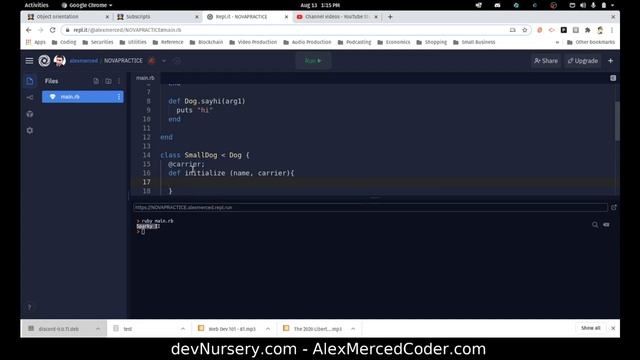Open Other bookmarks folder
Viewport: 640px width, 360px height.
click(591, 42)
